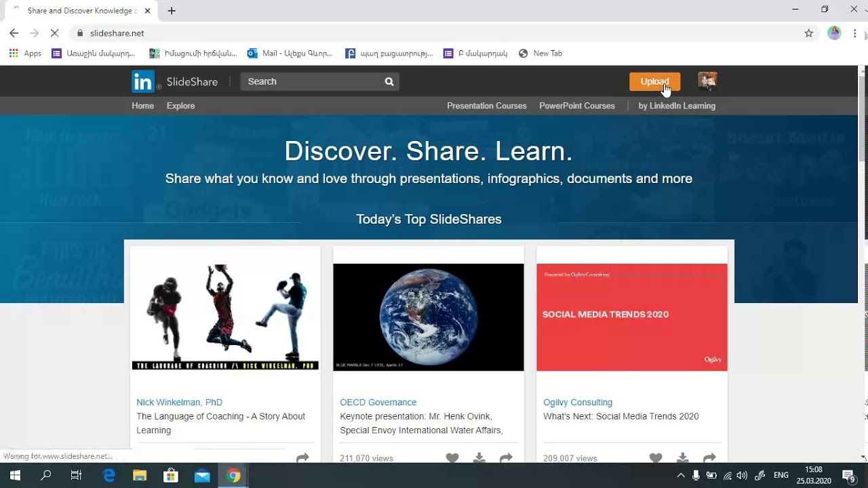Download the OECD Governance presentation
This screenshot has height=488, width=868.
click(x=479, y=458)
